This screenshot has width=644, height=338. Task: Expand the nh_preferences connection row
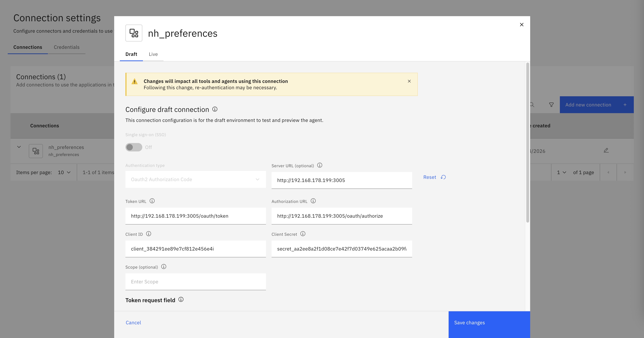coord(19,147)
